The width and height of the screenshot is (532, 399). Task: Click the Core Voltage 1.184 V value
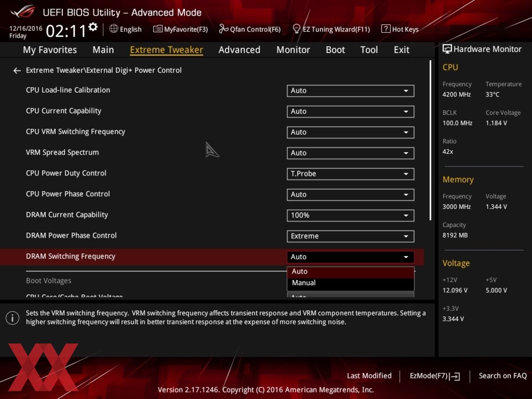click(x=496, y=123)
